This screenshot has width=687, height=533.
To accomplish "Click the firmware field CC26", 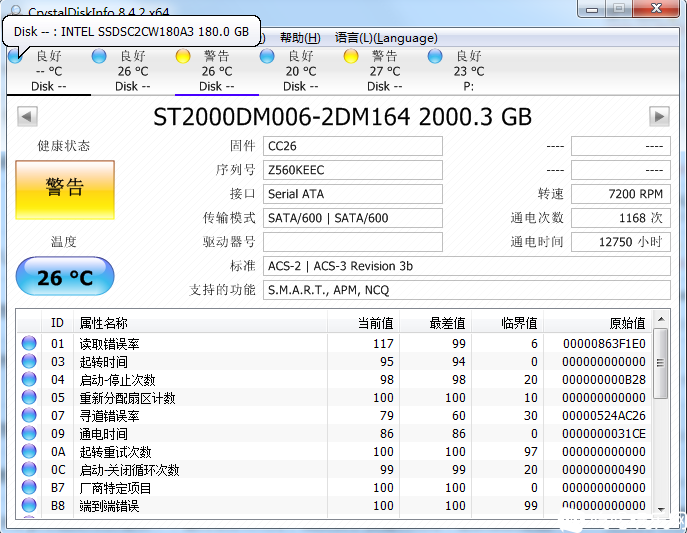I will pyautogui.click(x=353, y=146).
